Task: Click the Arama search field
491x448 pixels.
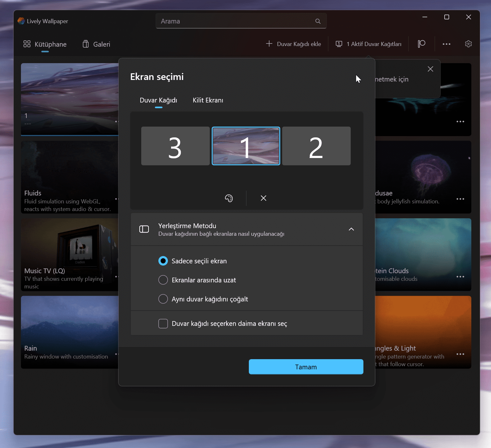Action: 235,21
